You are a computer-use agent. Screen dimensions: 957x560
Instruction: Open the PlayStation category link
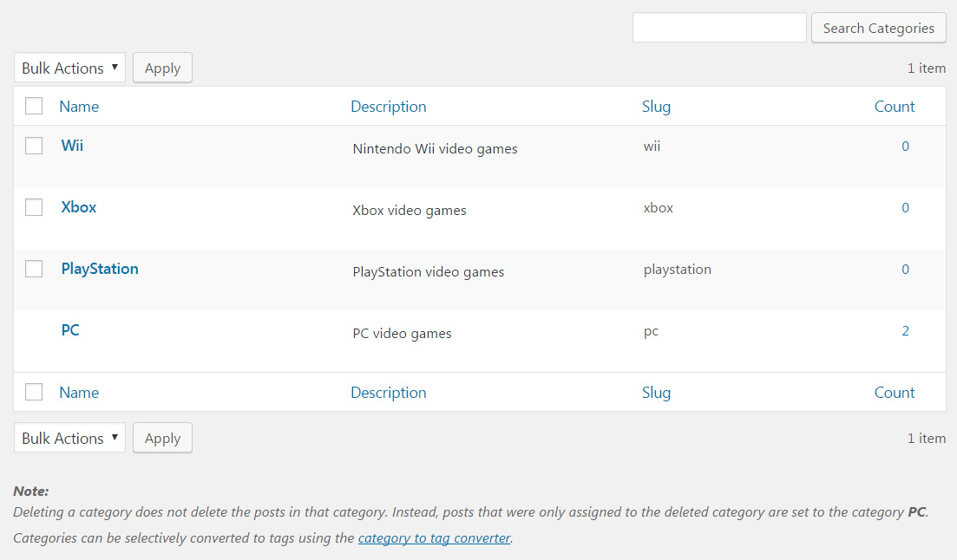coord(100,269)
